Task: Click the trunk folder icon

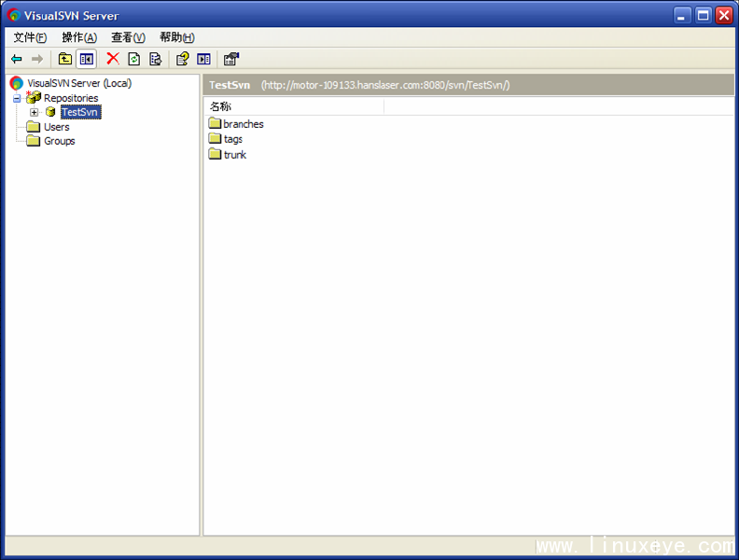Action: 215,154
